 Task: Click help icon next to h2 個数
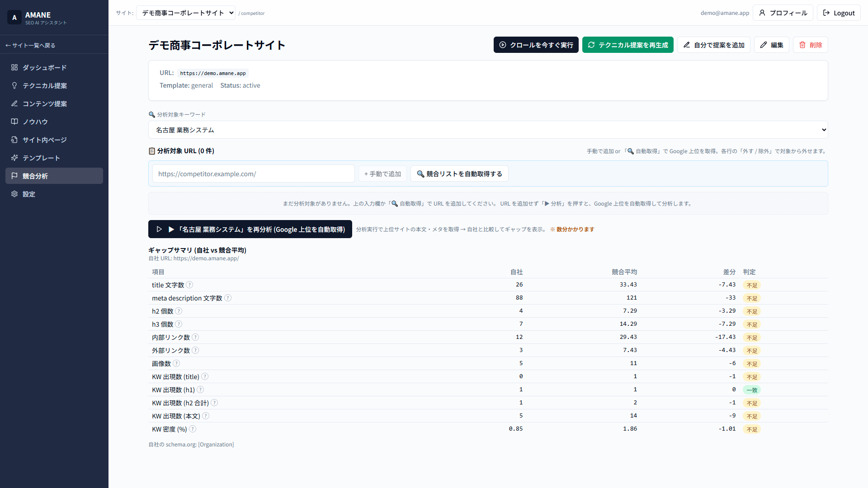179,311
